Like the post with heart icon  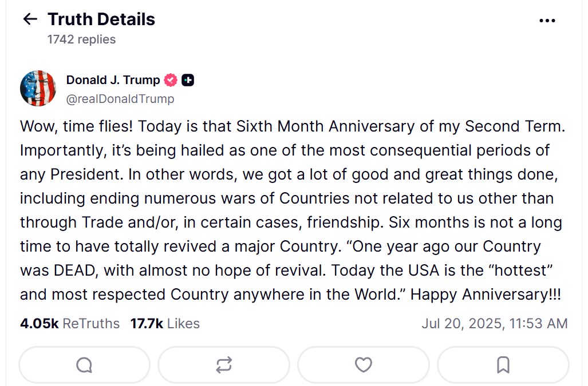point(364,365)
